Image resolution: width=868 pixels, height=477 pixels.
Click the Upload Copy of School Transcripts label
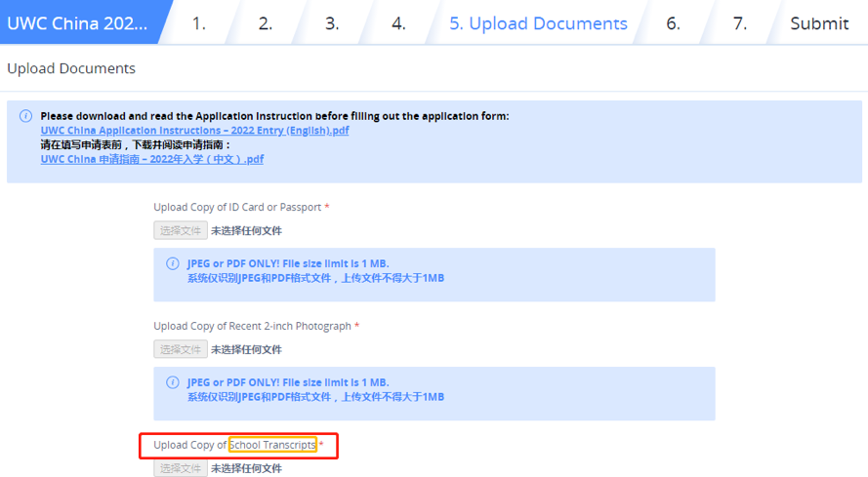pos(238,445)
